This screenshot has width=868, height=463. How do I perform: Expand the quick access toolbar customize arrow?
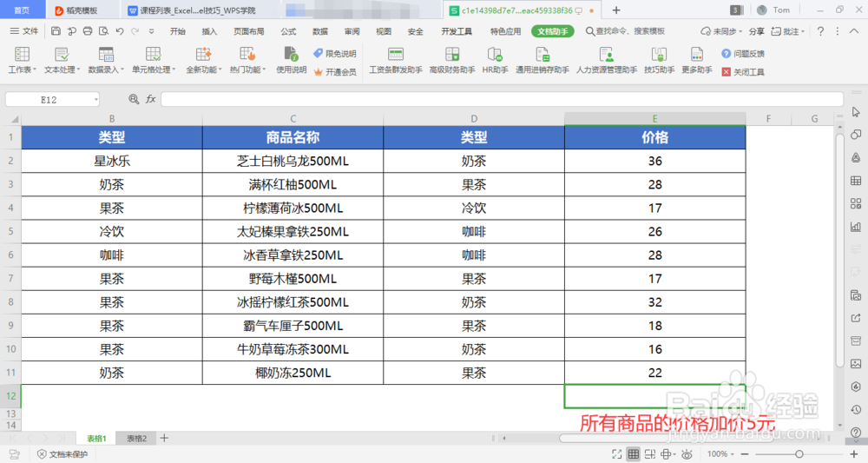click(151, 31)
